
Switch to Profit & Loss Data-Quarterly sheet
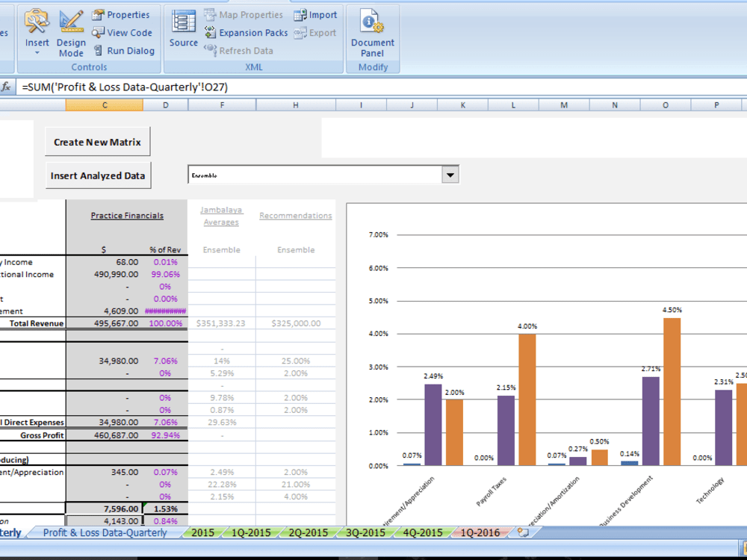[x=105, y=532]
